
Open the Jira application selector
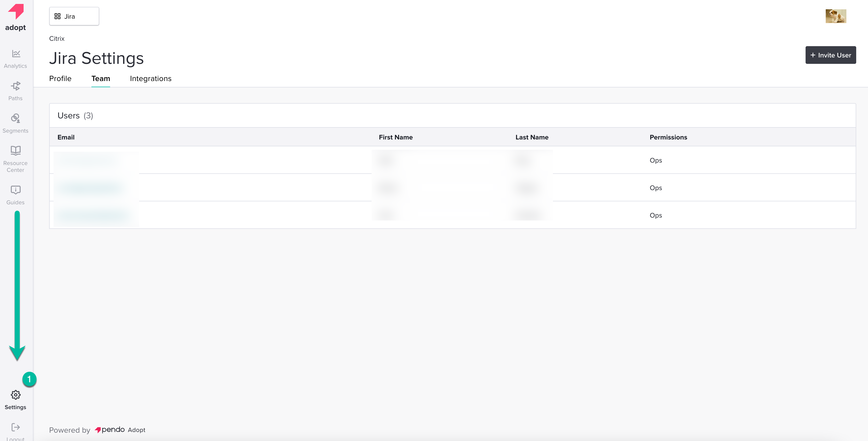coord(74,16)
